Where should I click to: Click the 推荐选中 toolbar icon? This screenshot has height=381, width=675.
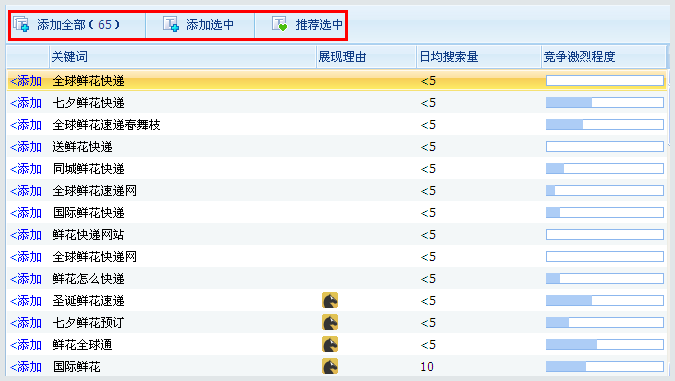coord(280,24)
